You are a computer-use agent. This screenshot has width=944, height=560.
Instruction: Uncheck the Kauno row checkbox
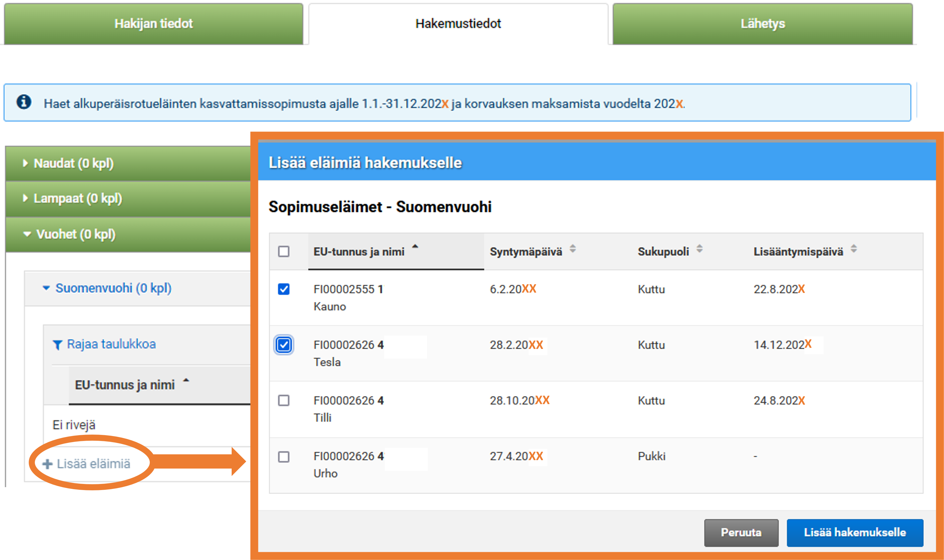[x=284, y=289]
